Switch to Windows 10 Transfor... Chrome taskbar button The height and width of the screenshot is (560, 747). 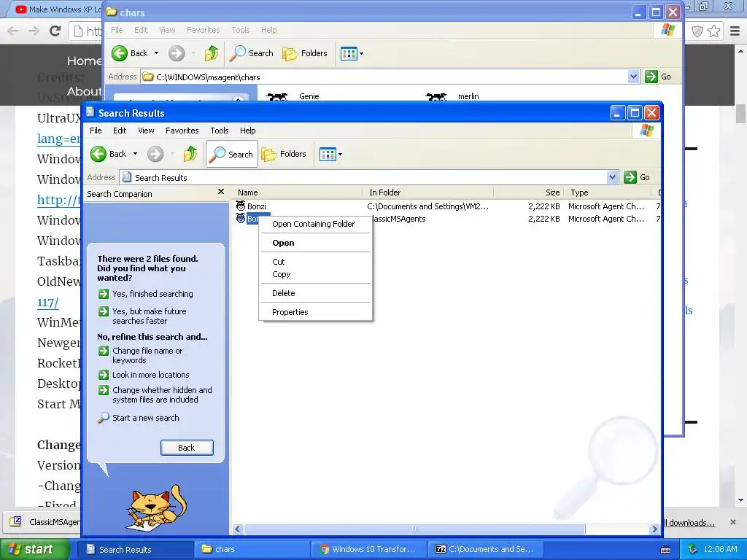368,549
